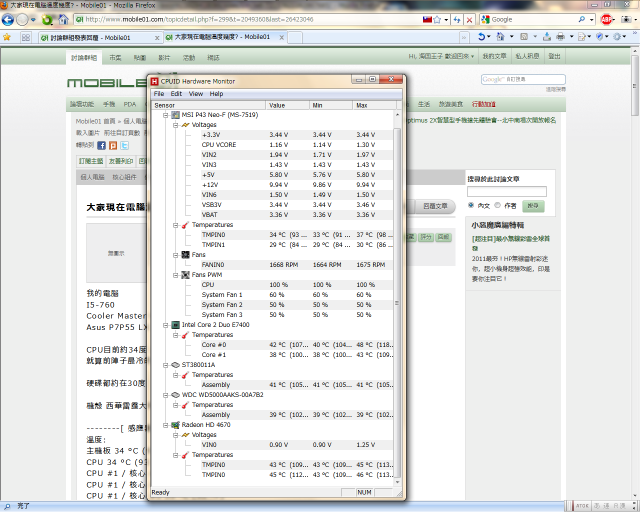The height and width of the screenshot is (512, 640).
Task: Click the ST380011A hard drive icon
Action: coord(176,365)
